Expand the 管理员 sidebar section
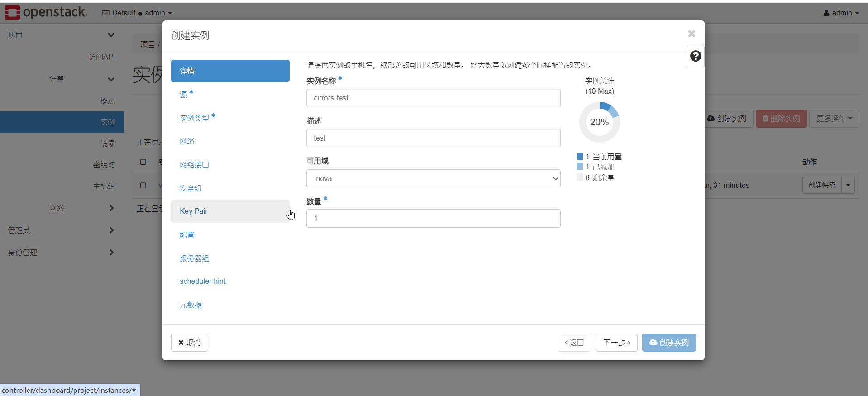Viewport: 868px width, 396px height. tap(62, 230)
